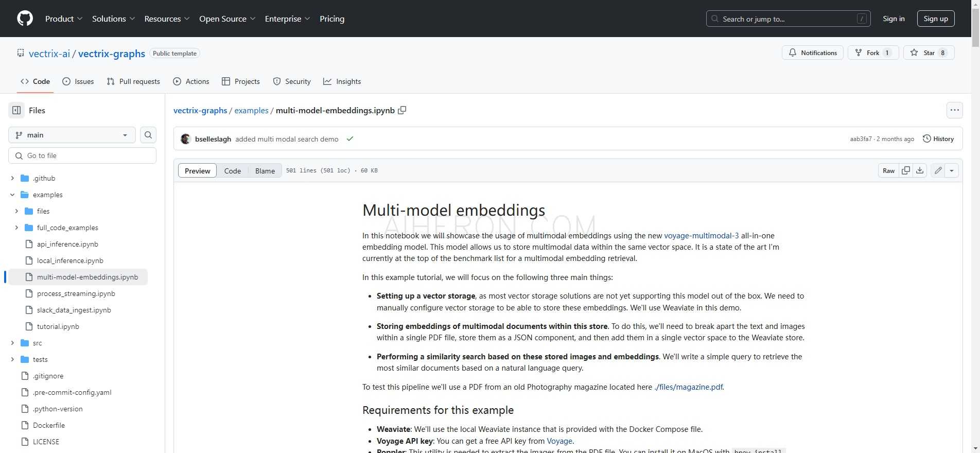Open the edit options dropdown arrow
This screenshot has height=453, width=980.
click(952, 170)
